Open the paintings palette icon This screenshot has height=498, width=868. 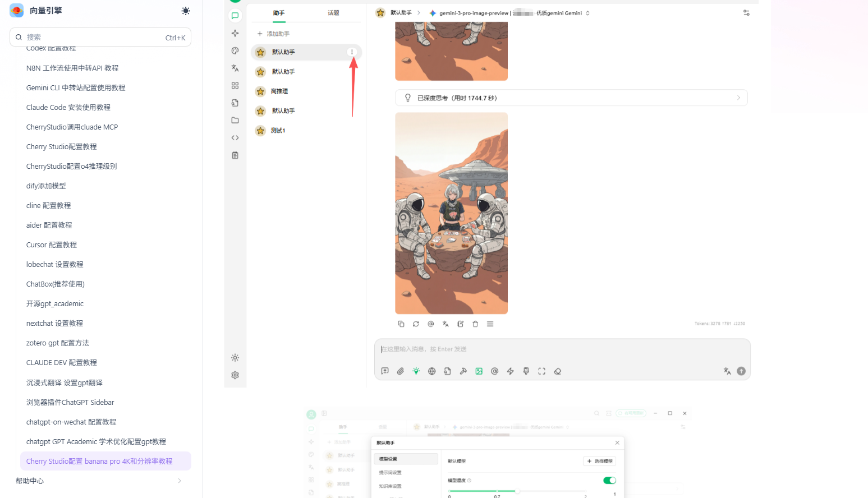tap(235, 50)
